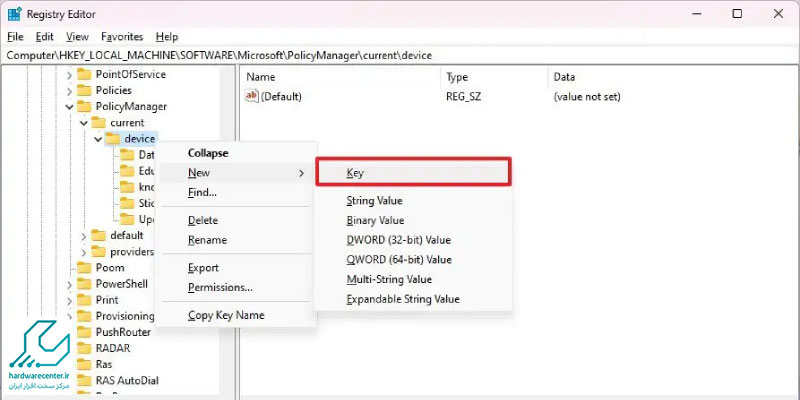Viewport: 800px width, 400px height.
Task: Choose Export in the context menu
Action: pyautogui.click(x=236, y=268)
